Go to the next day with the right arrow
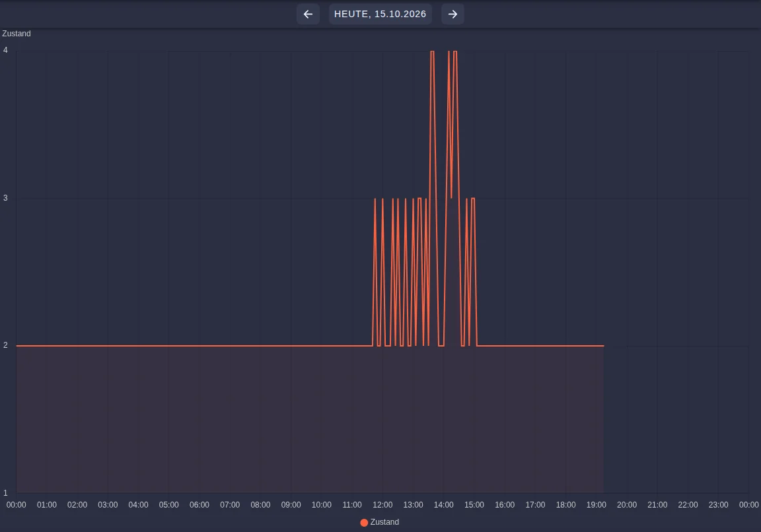 tap(453, 14)
